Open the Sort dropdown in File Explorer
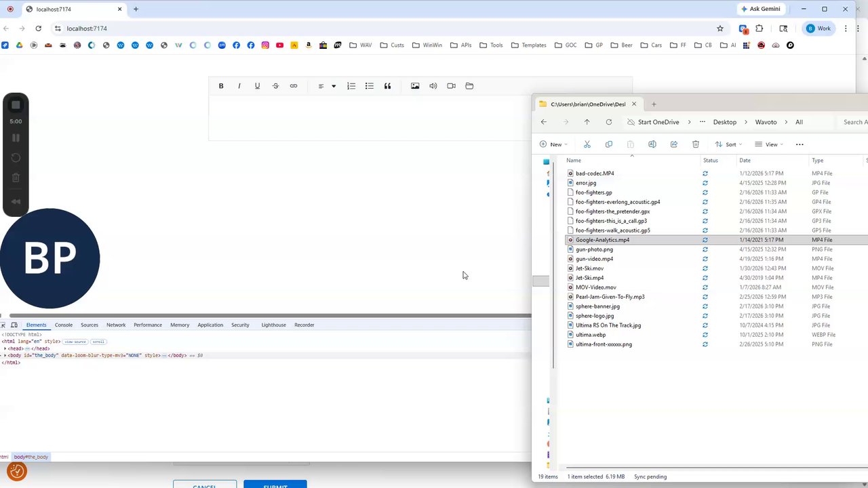The width and height of the screenshot is (868, 488). click(729, 144)
